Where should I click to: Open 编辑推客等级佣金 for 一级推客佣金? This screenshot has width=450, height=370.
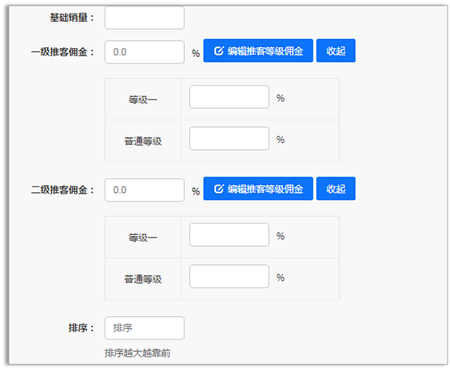point(258,51)
